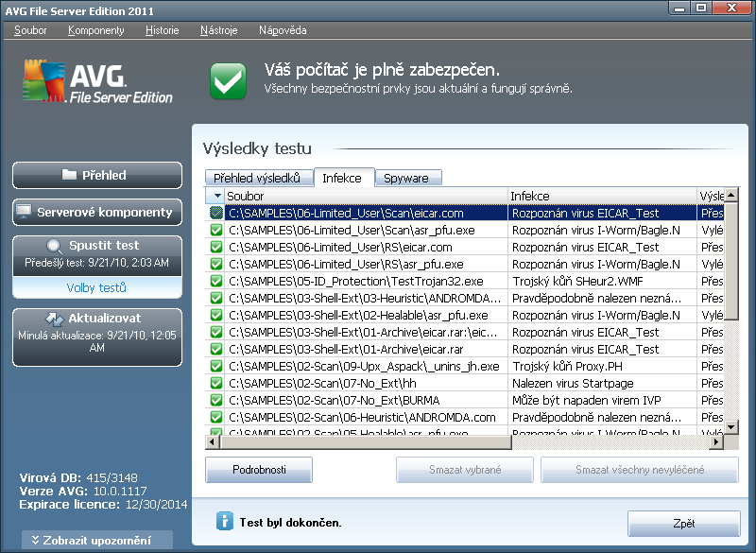Click the update arrows icon on Aktualizovat
Screen dimensions: 756x553
point(55,319)
